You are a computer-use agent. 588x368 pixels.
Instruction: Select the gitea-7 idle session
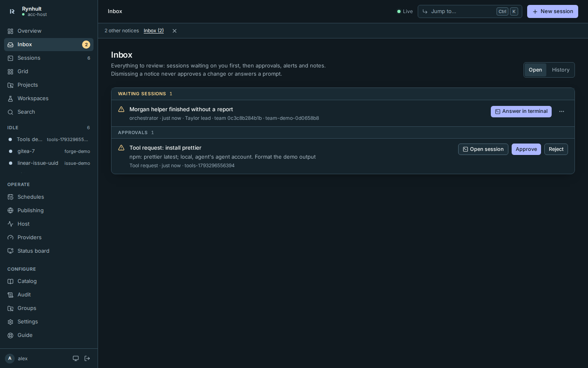click(49, 151)
